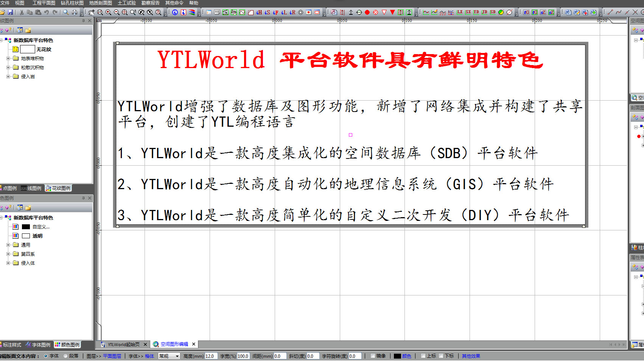Click the zoom out minus magnifier

point(117,12)
